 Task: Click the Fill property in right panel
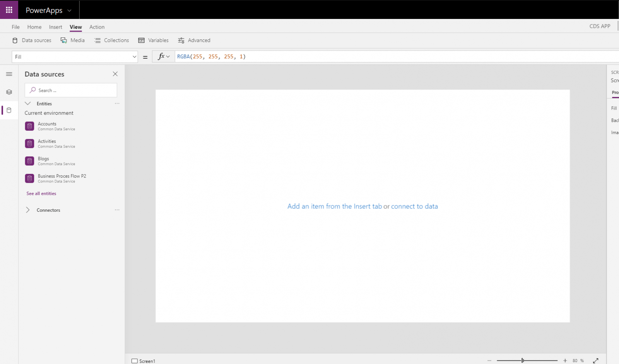tap(614, 108)
